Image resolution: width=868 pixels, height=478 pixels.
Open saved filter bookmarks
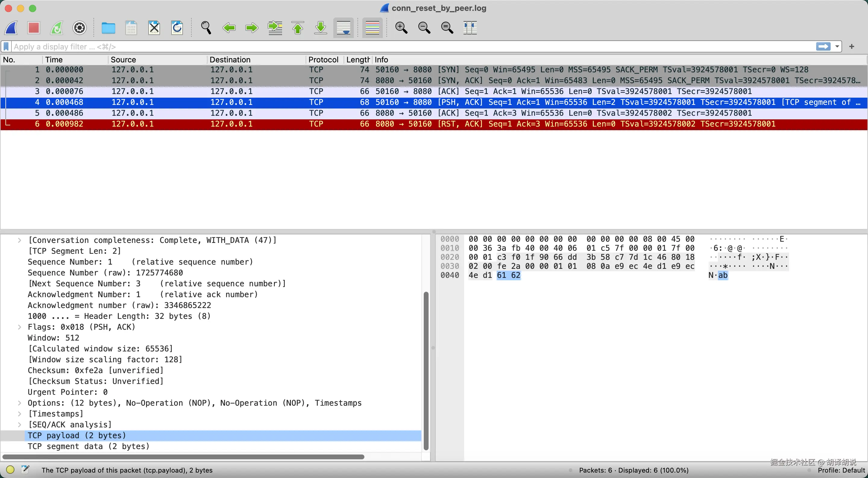[6, 46]
